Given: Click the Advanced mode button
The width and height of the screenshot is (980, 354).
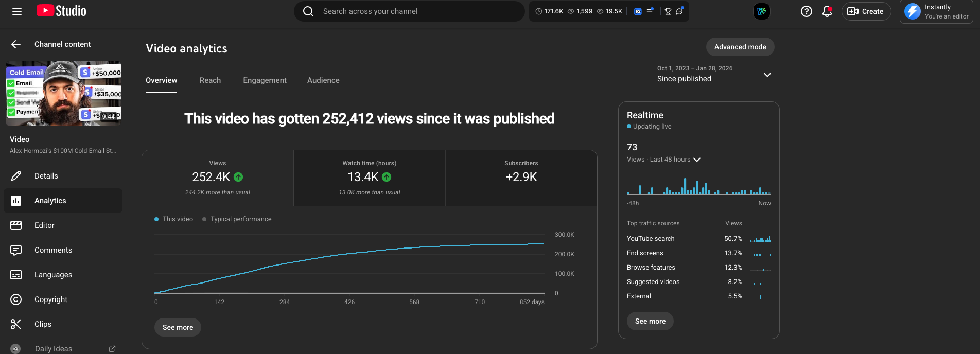Looking at the screenshot, I should coord(740,47).
